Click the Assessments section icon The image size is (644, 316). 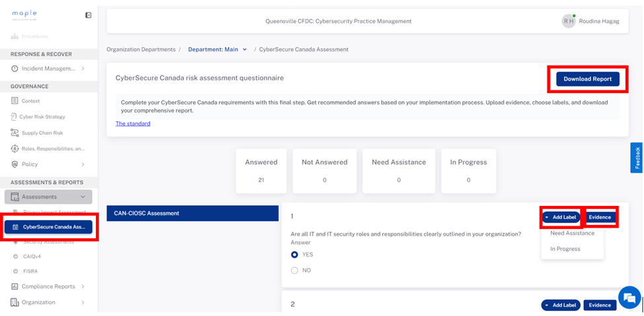[15, 197]
